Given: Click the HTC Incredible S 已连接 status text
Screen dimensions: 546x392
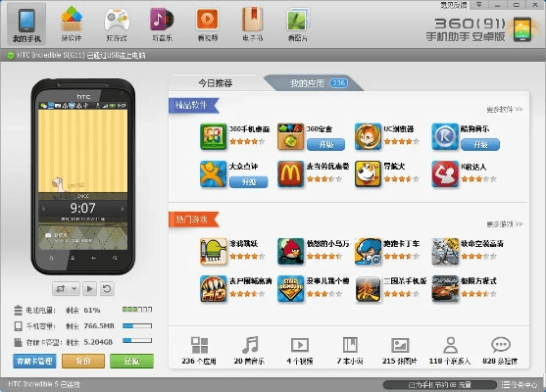Looking at the screenshot, I should click(44, 384).
